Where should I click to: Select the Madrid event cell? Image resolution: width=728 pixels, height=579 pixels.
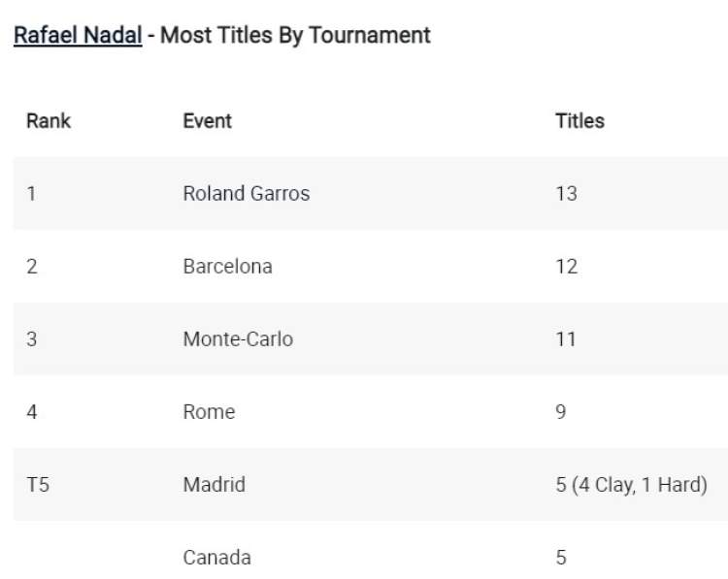214,485
